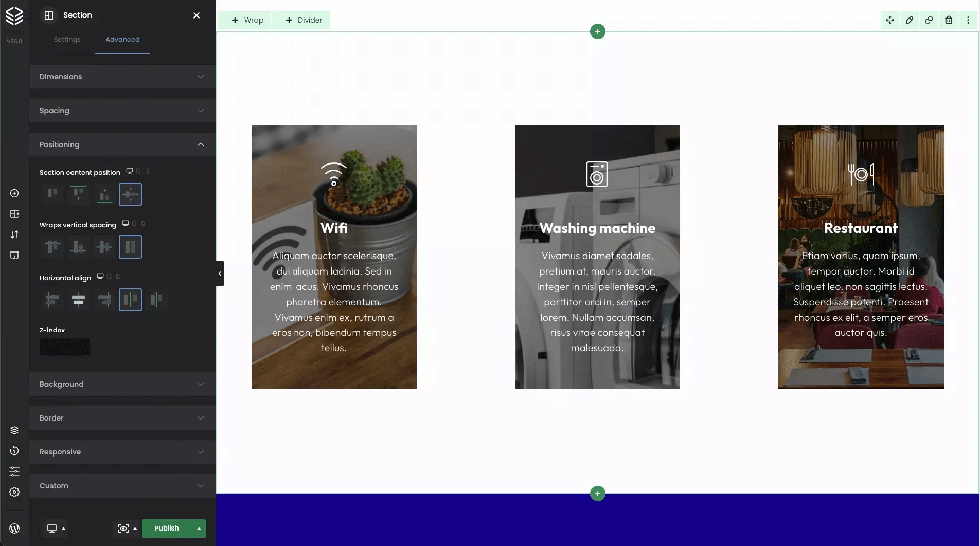This screenshot has height=546, width=980.
Task: Open the add layout template sidebar icon
Action: [x=14, y=214]
